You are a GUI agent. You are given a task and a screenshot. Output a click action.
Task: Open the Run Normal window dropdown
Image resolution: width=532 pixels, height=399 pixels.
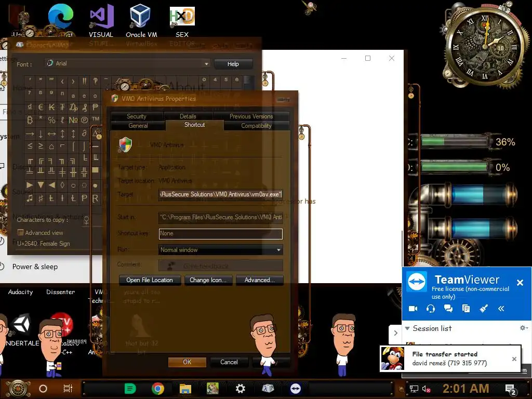tap(220, 250)
